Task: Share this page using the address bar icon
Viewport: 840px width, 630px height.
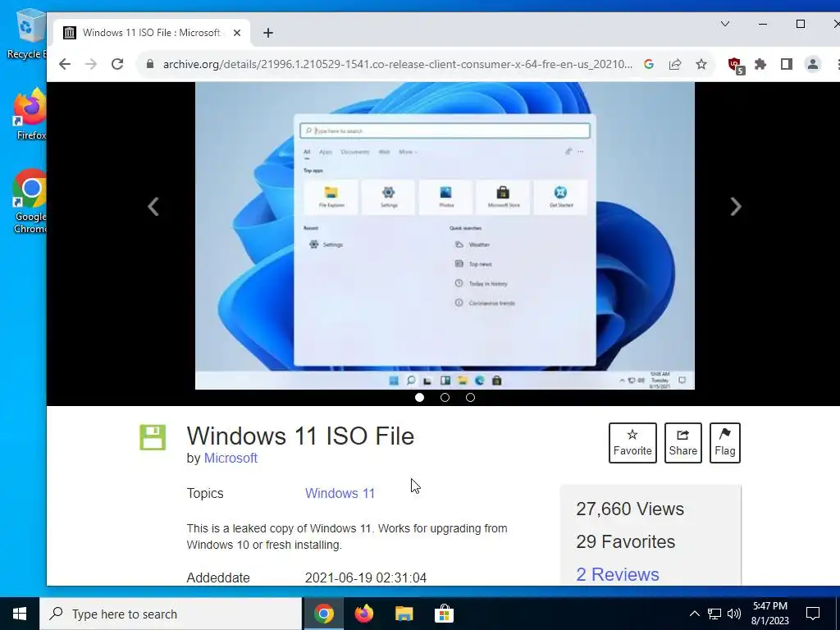Action: (675, 64)
